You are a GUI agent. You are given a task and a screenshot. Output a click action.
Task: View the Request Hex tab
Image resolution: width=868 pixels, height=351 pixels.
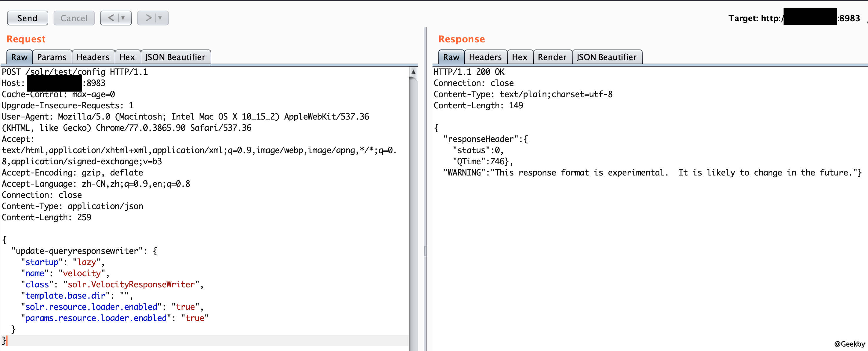coord(127,57)
